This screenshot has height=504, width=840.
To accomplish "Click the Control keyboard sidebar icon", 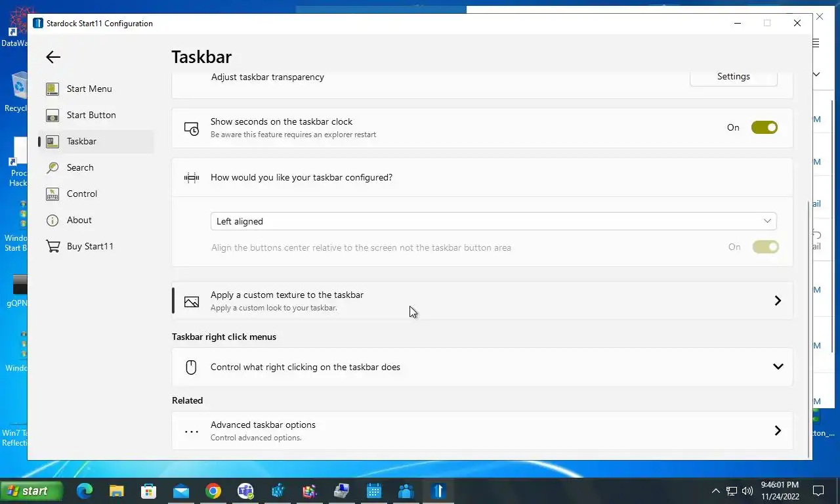I will (52, 194).
